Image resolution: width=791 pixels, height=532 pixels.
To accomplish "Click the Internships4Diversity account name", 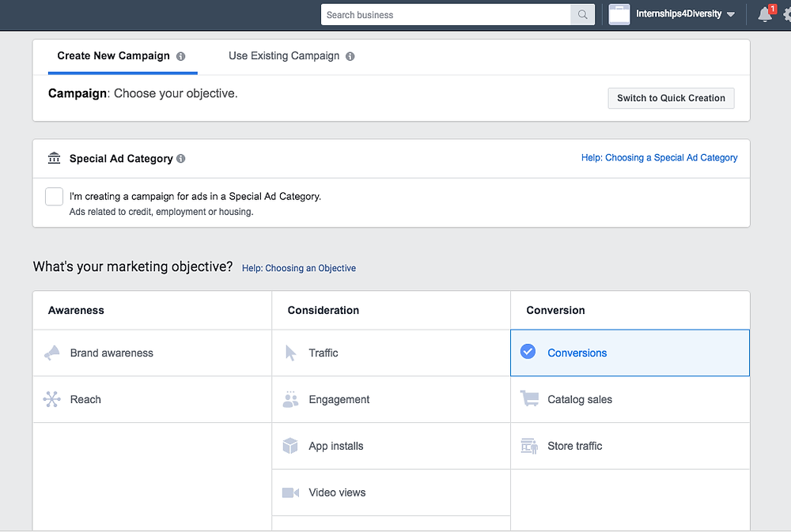I will tap(679, 14).
